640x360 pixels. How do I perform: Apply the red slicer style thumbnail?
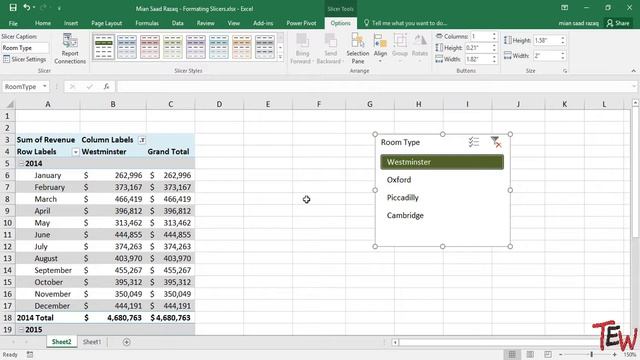coord(150,47)
